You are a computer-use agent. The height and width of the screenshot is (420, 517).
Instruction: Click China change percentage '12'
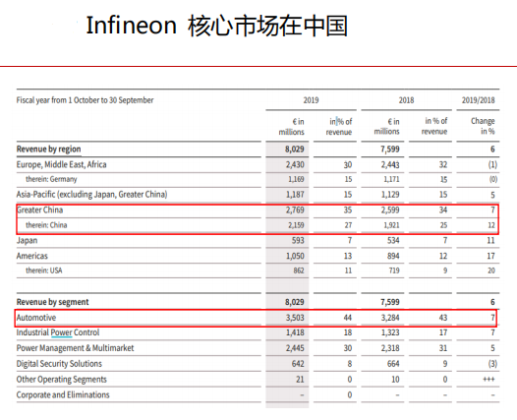pos(491,225)
